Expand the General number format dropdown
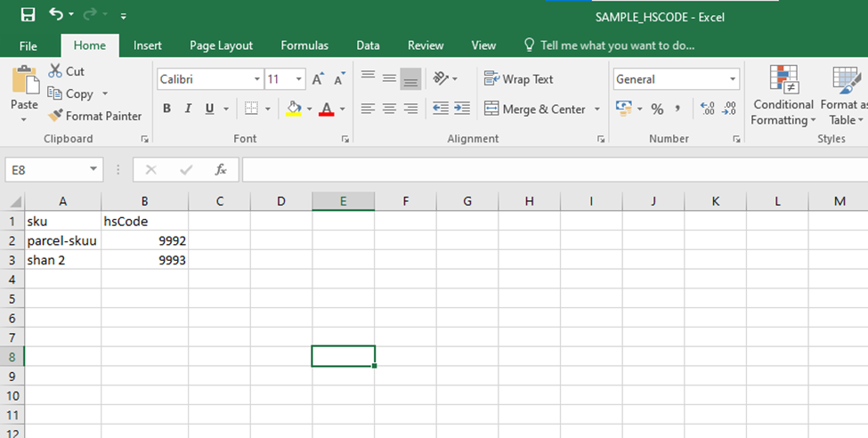 pos(733,79)
